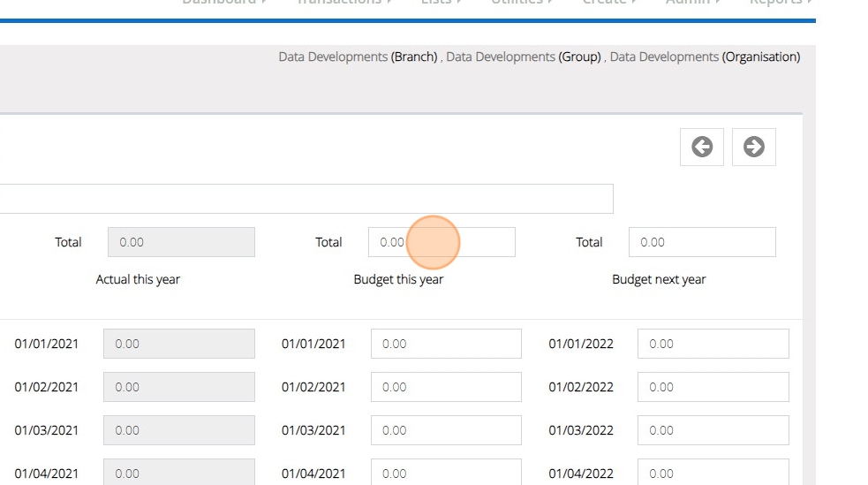Click the 01/01/2021 date in Budget this year column

click(x=313, y=344)
